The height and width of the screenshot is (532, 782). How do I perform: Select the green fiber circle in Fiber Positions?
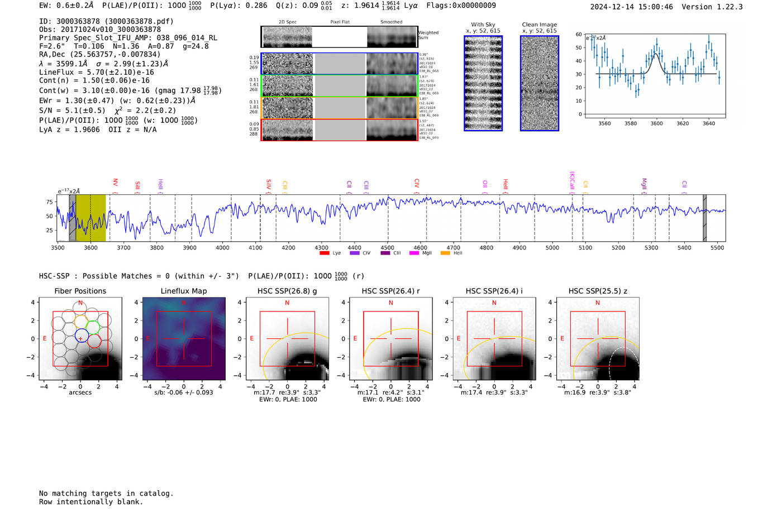tap(93, 327)
